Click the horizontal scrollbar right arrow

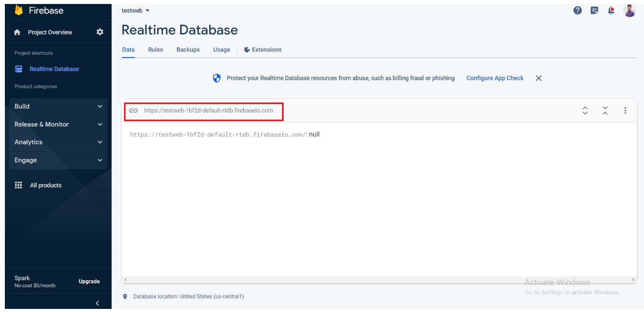pyautogui.click(x=633, y=280)
